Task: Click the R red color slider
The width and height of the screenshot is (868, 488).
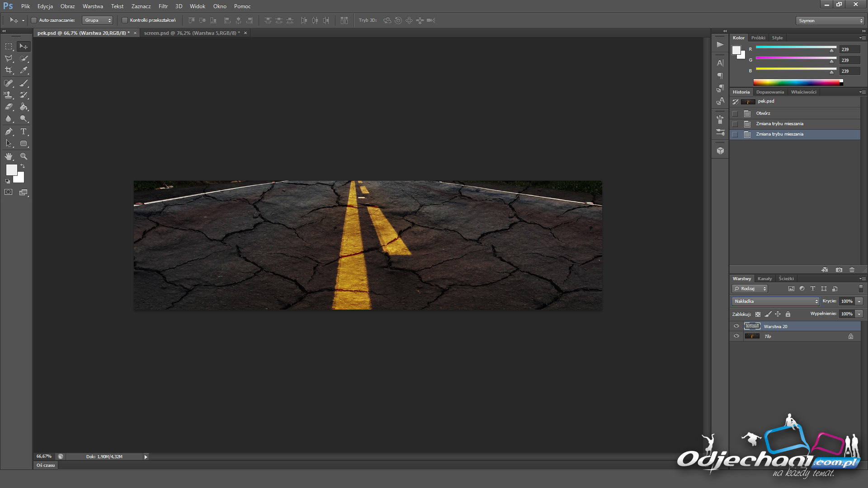Action: (796, 47)
